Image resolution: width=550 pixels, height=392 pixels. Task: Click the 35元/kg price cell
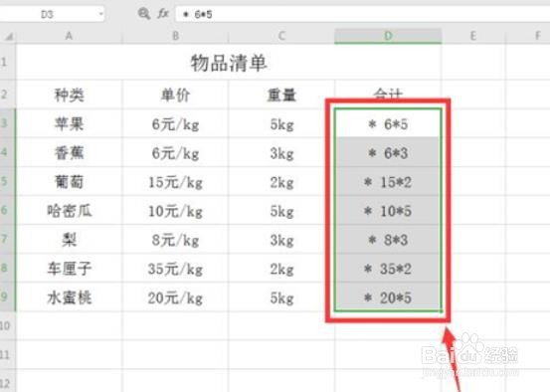[175, 269]
